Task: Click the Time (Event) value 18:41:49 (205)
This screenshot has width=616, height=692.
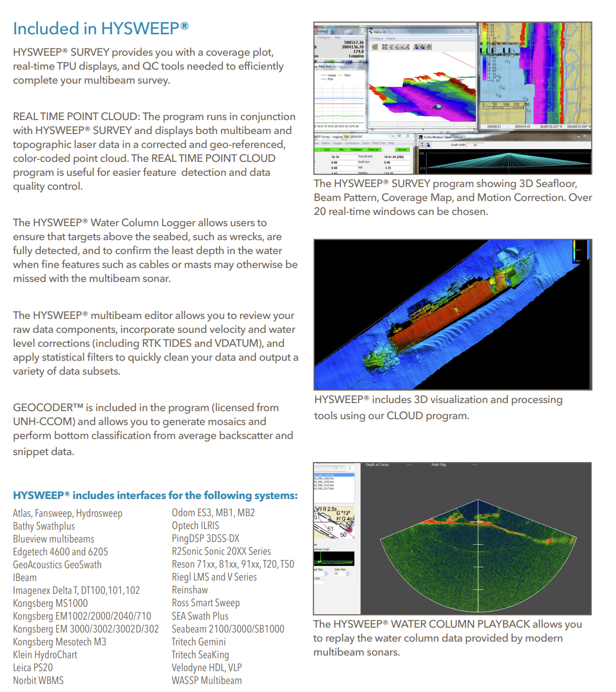Action: coord(397,157)
